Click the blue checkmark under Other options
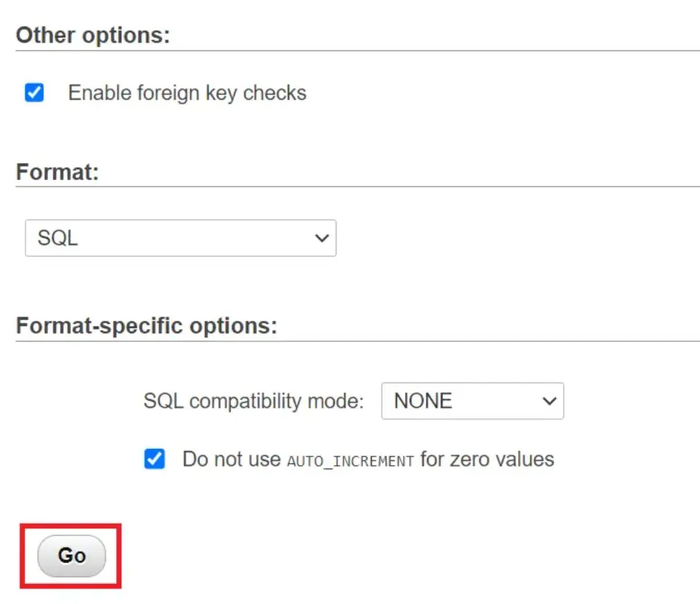700x604 pixels. [34, 93]
